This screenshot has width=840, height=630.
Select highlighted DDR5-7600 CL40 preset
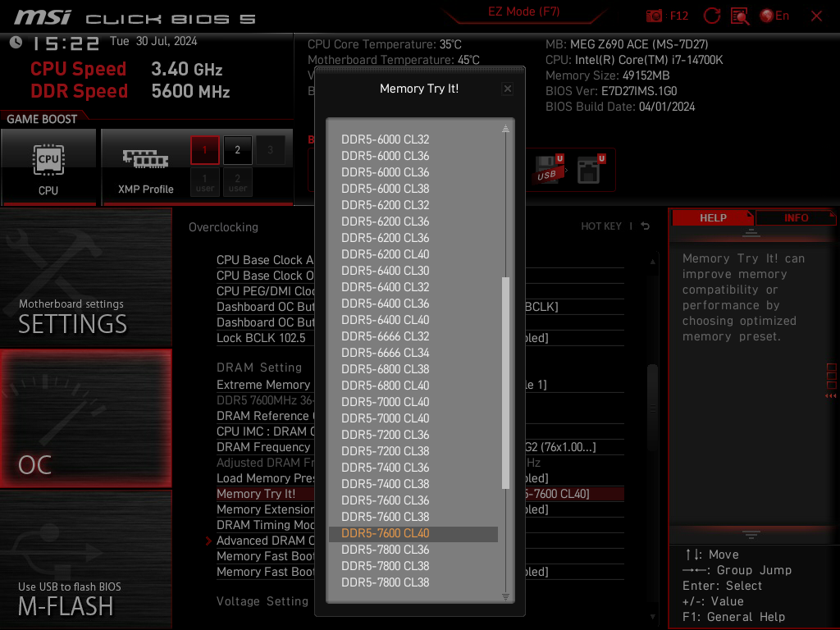413,533
